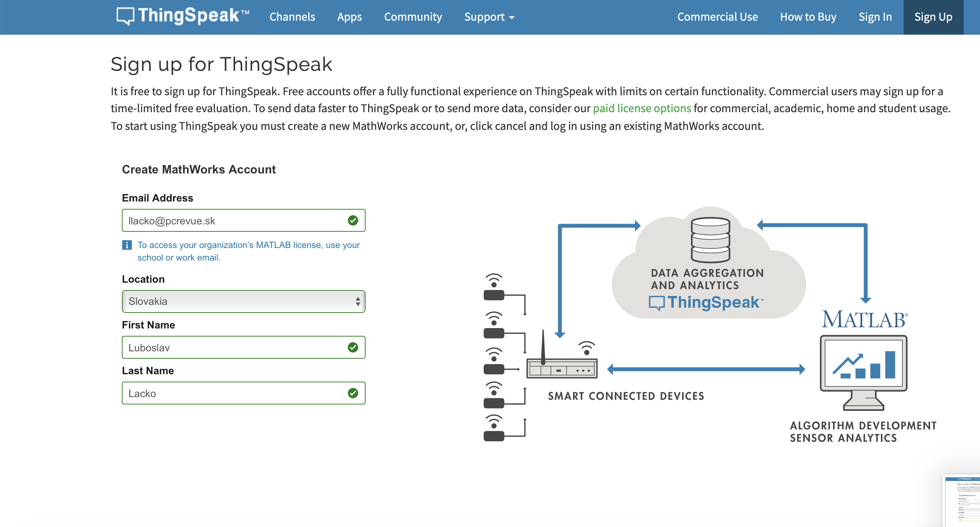Click green checkmark in Email Address field

pyautogui.click(x=353, y=221)
